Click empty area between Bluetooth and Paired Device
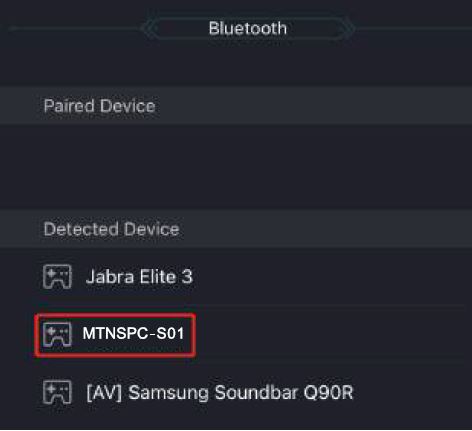The image size is (472, 431). (x=236, y=63)
